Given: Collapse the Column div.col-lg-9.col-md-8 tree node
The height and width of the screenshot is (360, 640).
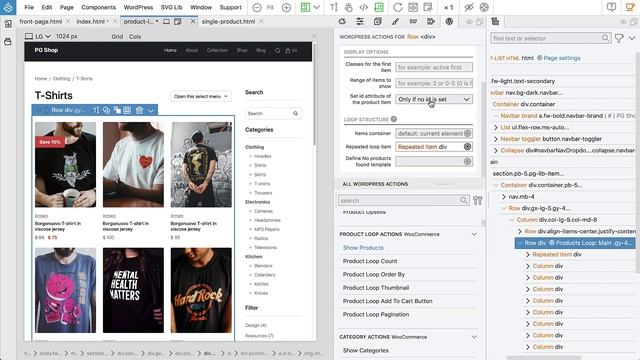Looking at the screenshot, I should coord(511,220).
